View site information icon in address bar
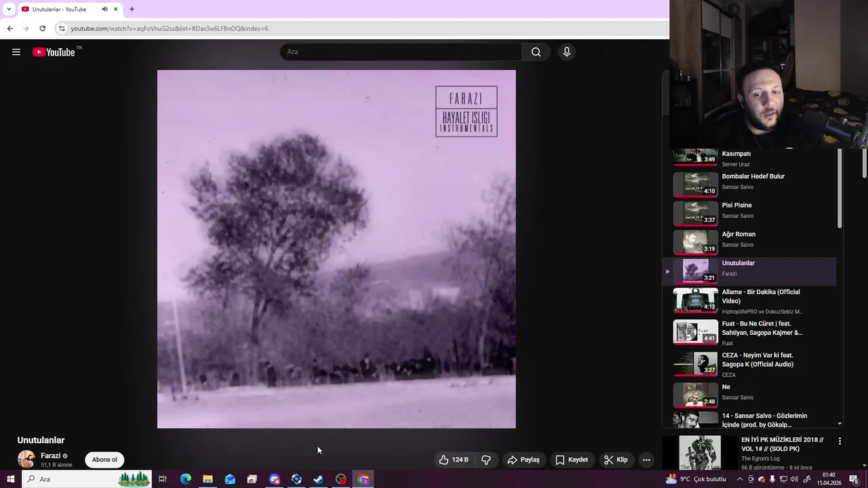Image resolution: width=868 pixels, height=488 pixels. coord(62,28)
